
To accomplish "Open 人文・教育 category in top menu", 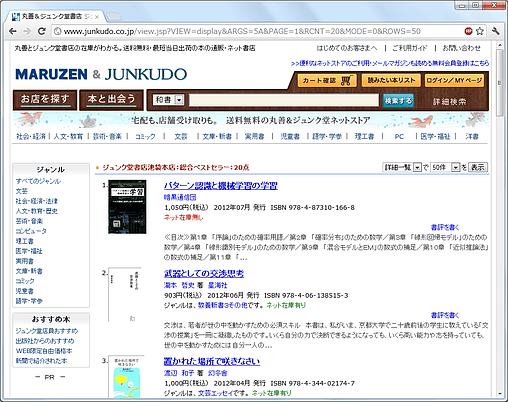I will pos(68,136).
